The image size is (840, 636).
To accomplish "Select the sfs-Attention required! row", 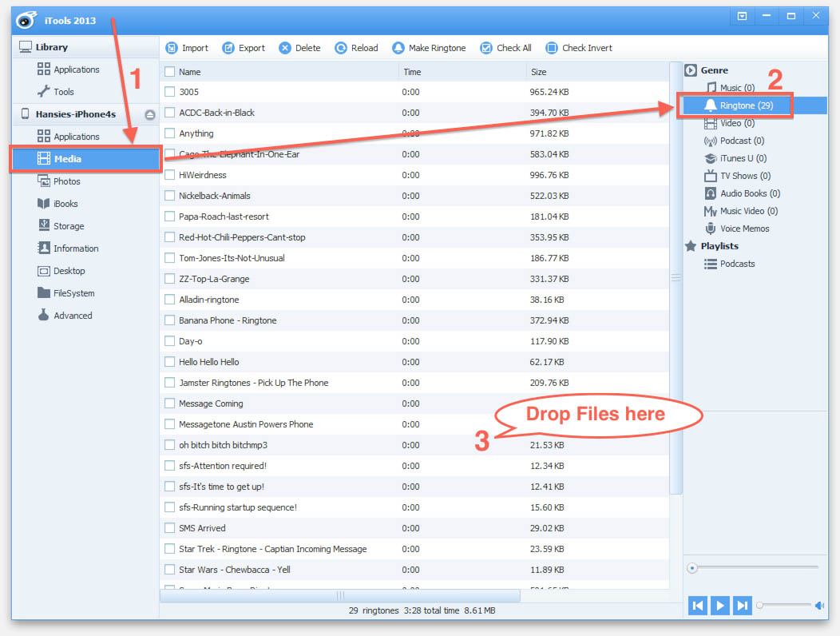I will tap(414, 466).
